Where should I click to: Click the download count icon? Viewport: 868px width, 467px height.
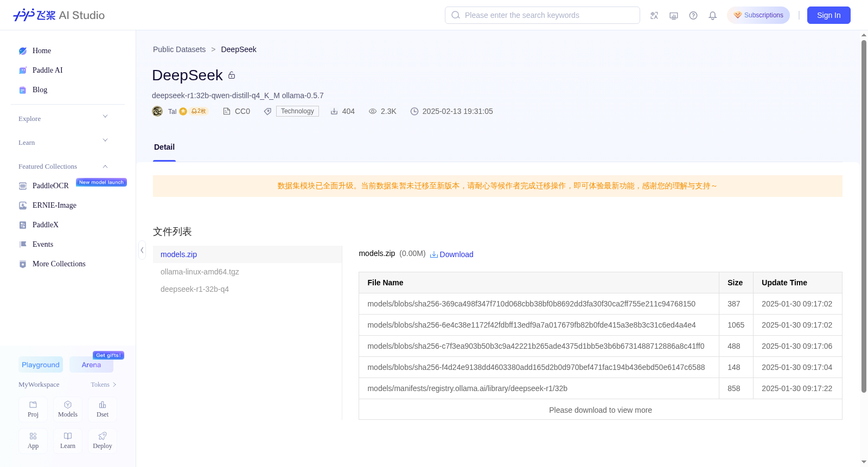[x=334, y=111]
